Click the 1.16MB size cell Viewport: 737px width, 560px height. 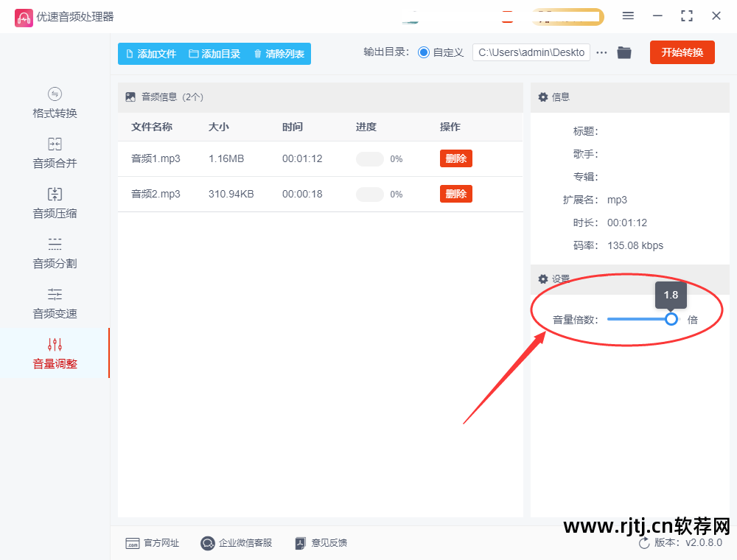click(226, 159)
